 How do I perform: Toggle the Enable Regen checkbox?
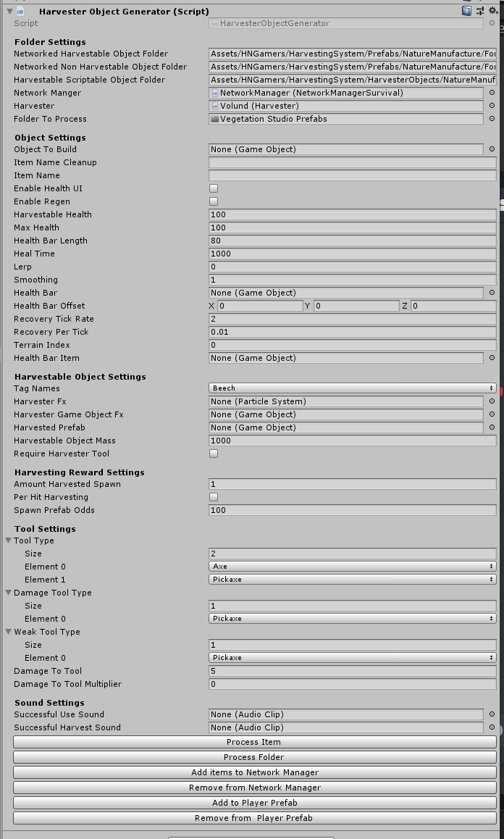click(x=214, y=201)
